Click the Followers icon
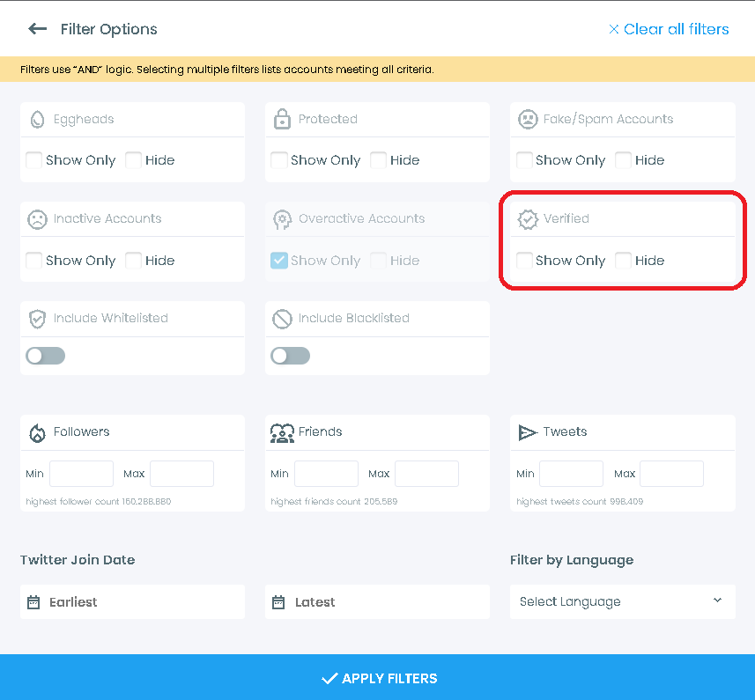 37,431
